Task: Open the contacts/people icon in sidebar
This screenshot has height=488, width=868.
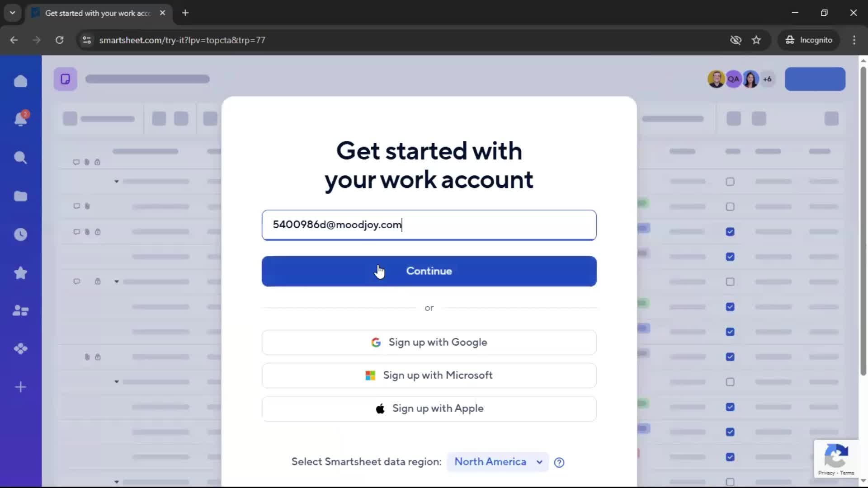Action: tap(20, 310)
